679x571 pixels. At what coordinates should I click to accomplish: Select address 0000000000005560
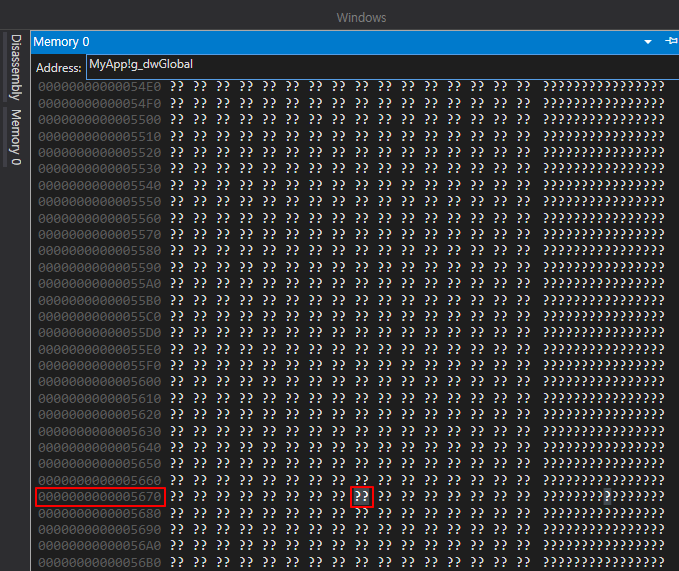[x=100, y=218]
